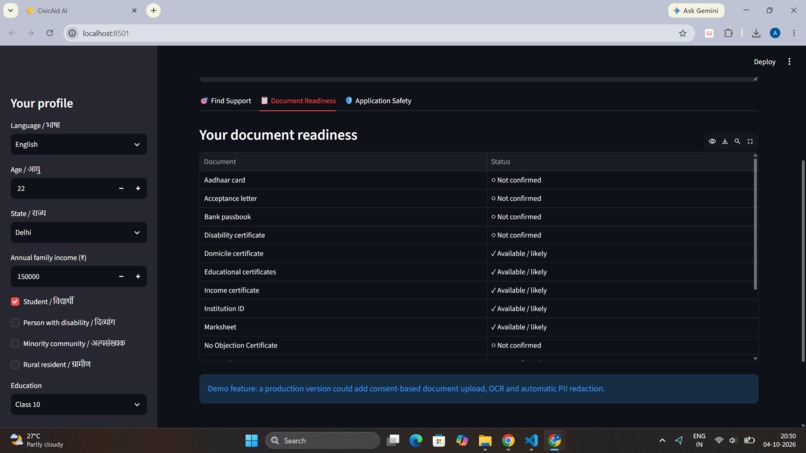Bookmark this page with the star icon

coord(683,33)
